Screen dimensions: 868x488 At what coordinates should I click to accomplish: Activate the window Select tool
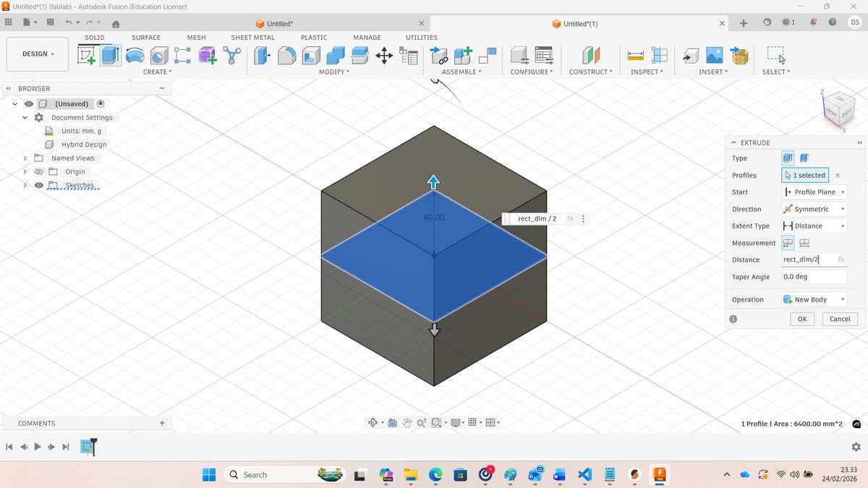(x=776, y=55)
